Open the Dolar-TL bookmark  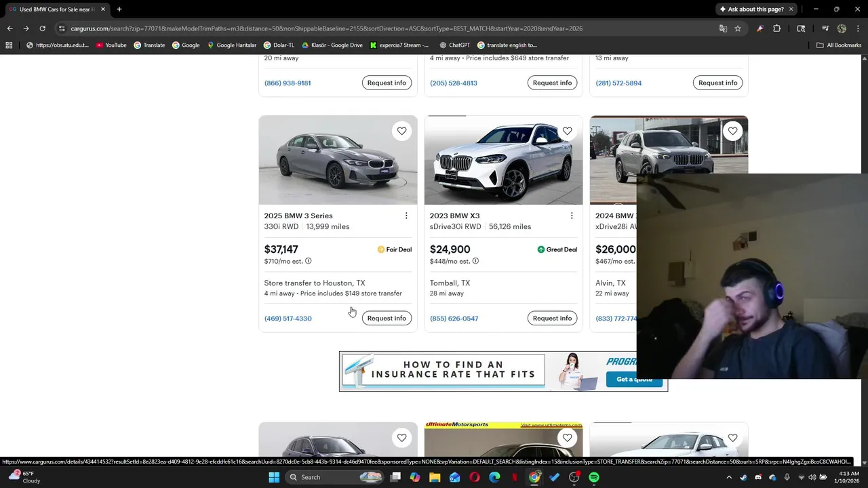(279, 45)
